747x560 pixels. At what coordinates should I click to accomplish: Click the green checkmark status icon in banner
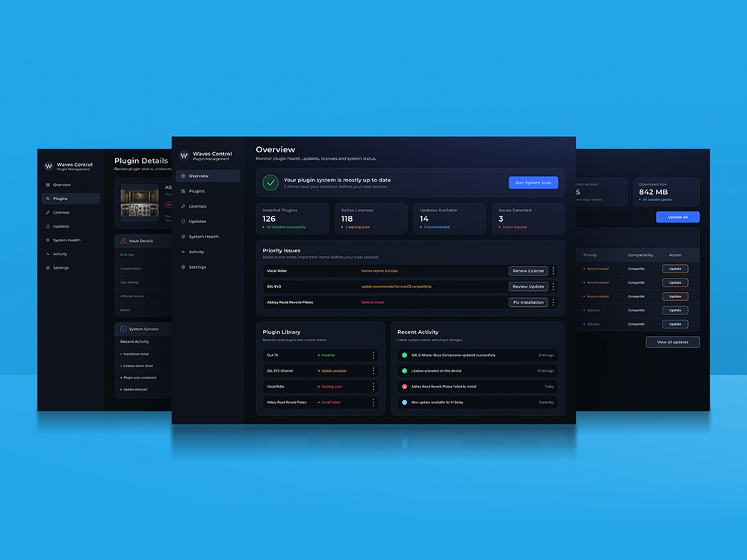coord(270,183)
